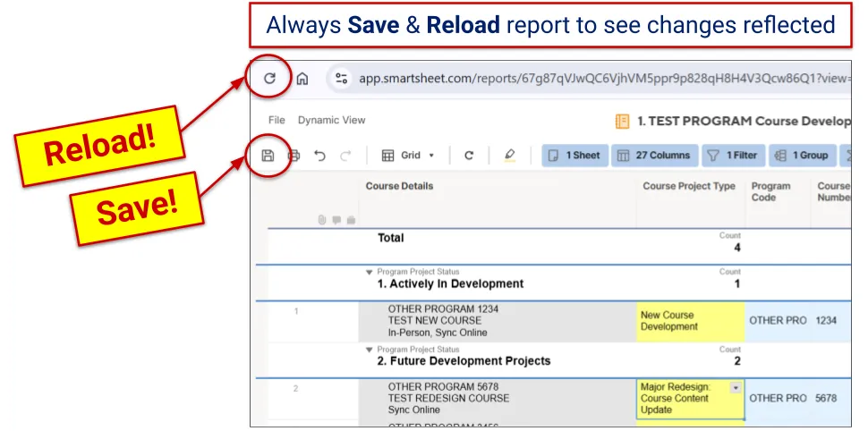Viewport: 868px width, 431px height.
Task: Open the File menu
Action: (x=277, y=120)
